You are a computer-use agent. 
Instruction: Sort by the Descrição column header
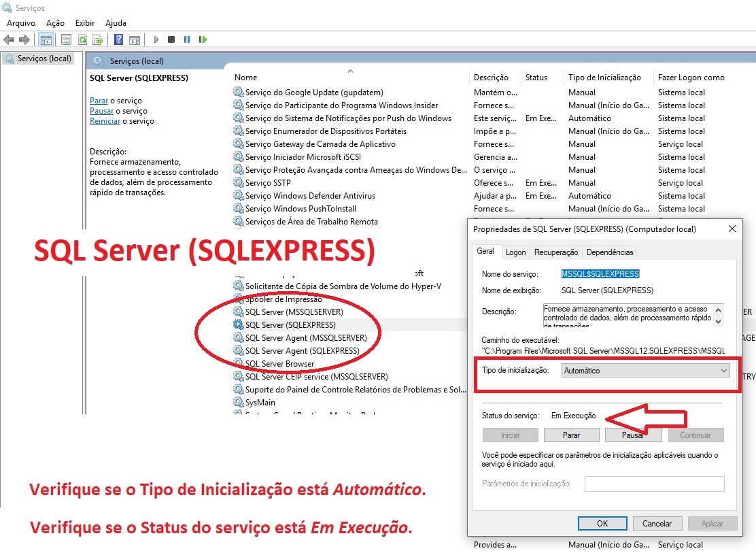click(491, 78)
